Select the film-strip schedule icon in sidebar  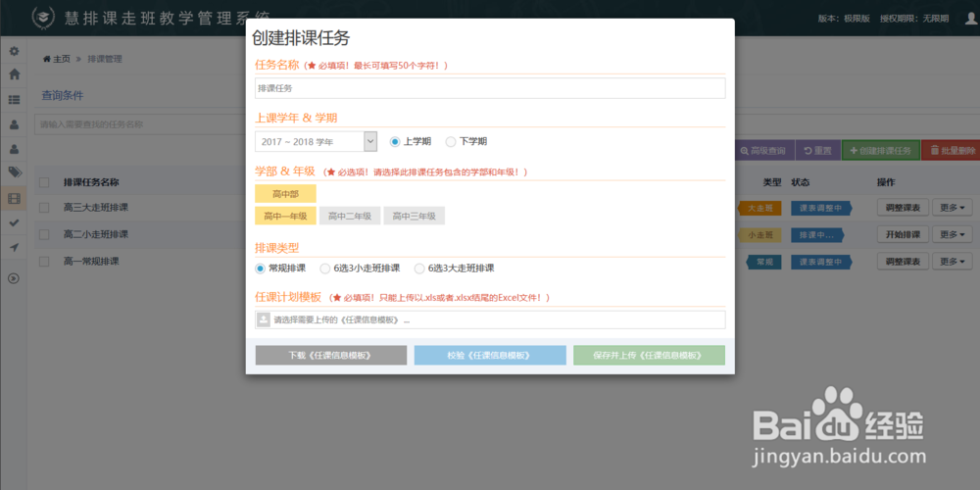[14, 198]
